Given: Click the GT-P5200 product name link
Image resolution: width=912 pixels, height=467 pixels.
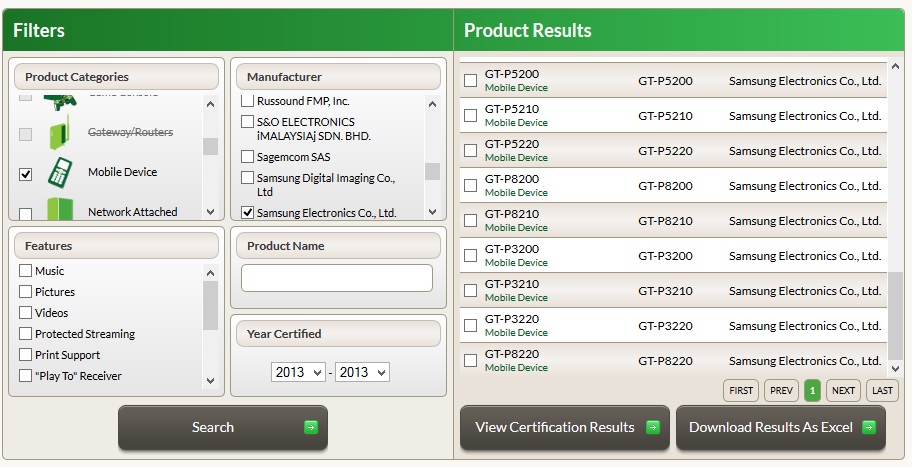Looking at the screenshot, I should 512,74.
